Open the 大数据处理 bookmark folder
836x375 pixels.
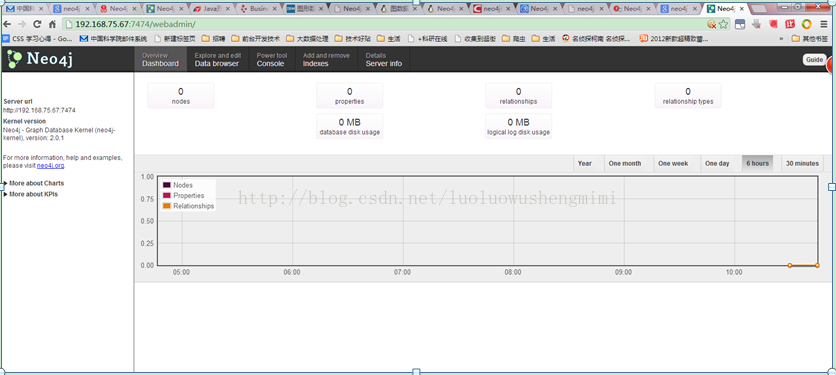[307, 38]
